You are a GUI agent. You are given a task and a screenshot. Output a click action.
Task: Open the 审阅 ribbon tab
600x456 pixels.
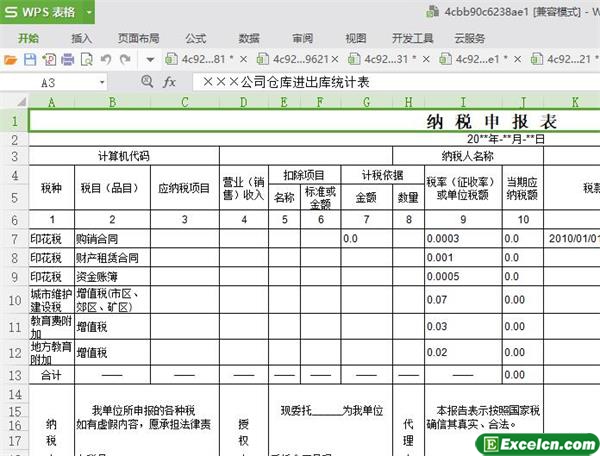coord(303,38)
